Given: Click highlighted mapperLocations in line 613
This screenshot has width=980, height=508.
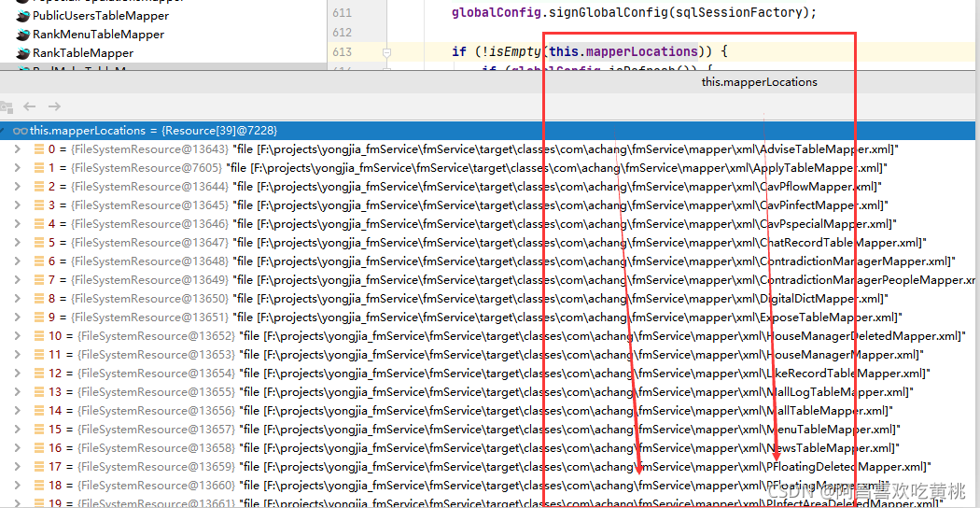Looking at the screenshot, I should click(x=642, y=51).
